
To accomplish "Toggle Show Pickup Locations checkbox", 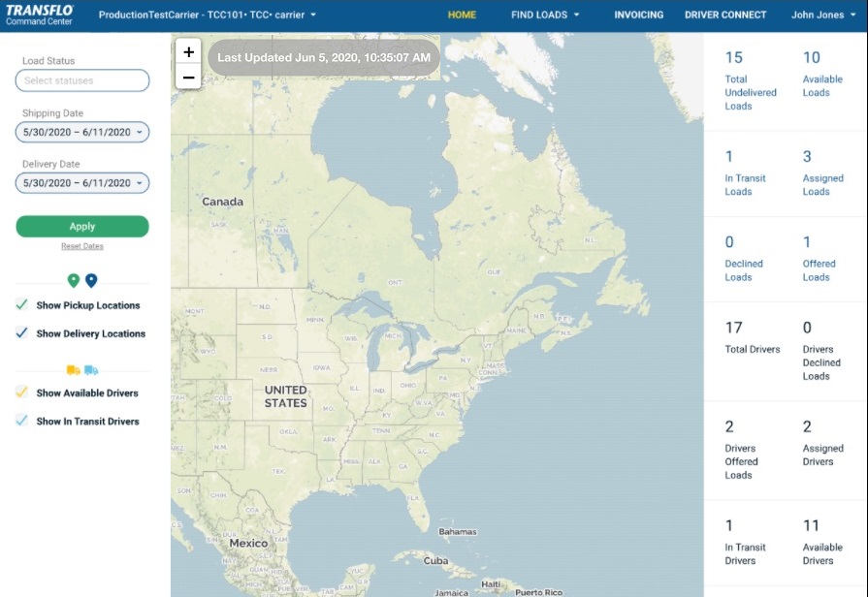I will [22, 305].
